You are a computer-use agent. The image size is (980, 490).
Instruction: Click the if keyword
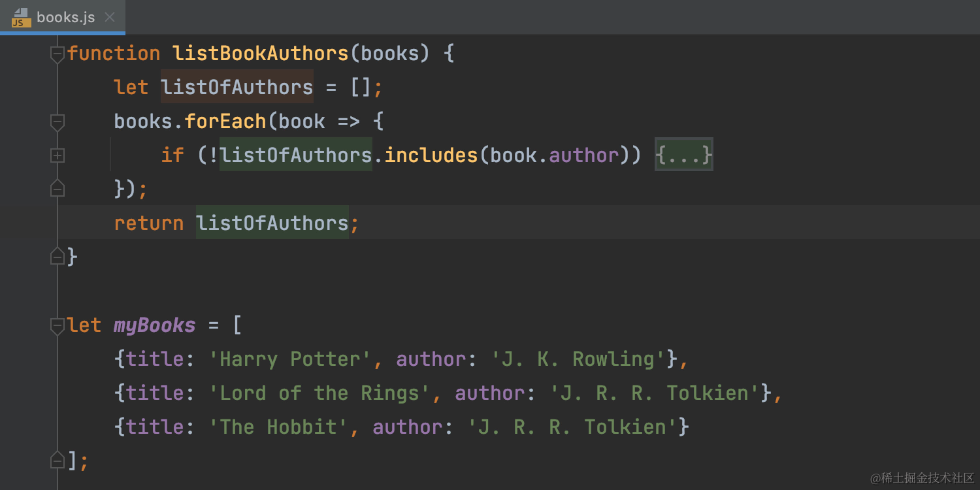(172, 155)
